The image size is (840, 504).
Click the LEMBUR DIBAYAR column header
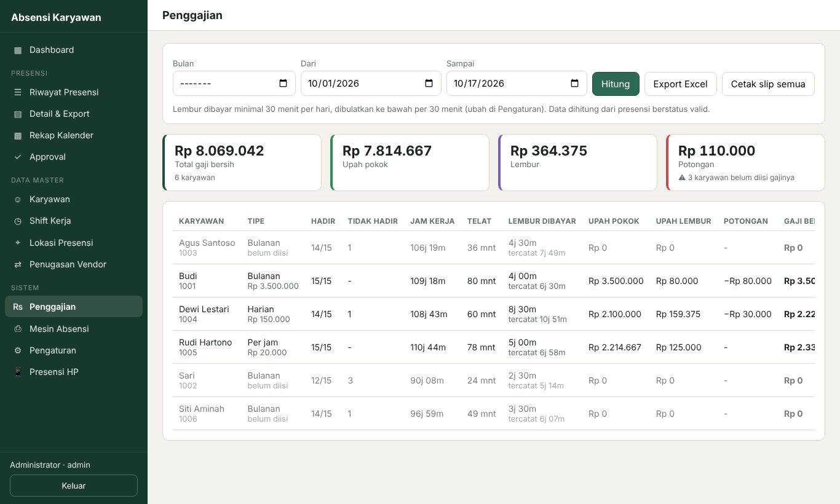tap(542, 221)
